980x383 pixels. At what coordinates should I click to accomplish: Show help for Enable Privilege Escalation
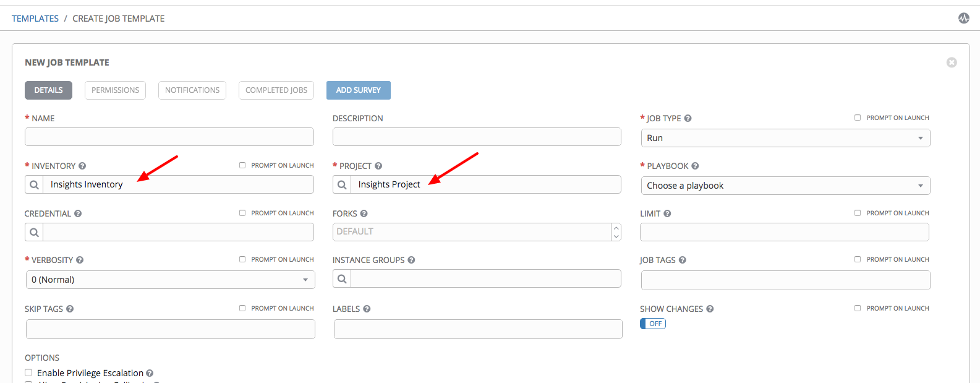[150, 373]
